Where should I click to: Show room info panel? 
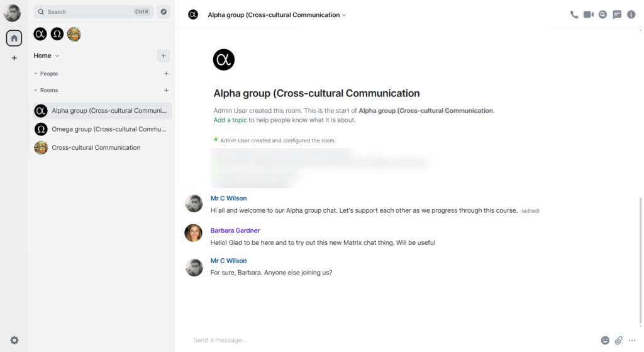pyautogui.click(x=631, y=14)
